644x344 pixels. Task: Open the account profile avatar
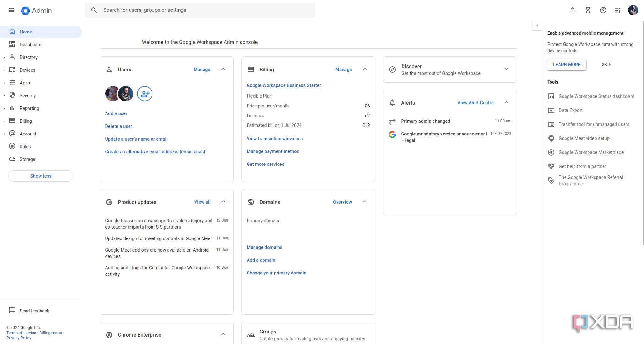pyautogui.click(x=633, y=10)
